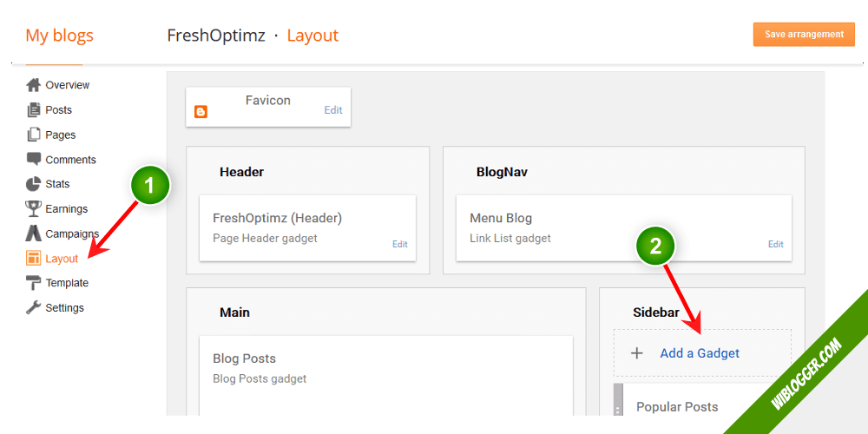Grab the Popular Posts drag handle
Viewport: 868px width, 434px height.
(x=618, y=399)
